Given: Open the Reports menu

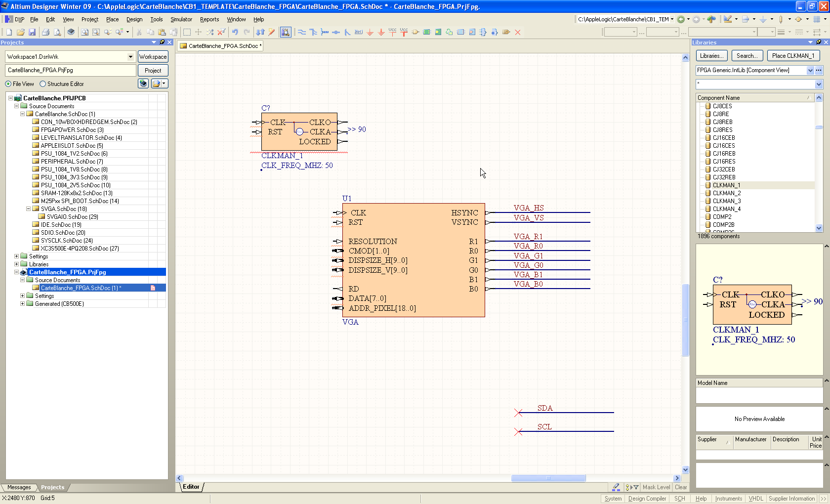Looking at the screenshot, I should click(209, 19).
